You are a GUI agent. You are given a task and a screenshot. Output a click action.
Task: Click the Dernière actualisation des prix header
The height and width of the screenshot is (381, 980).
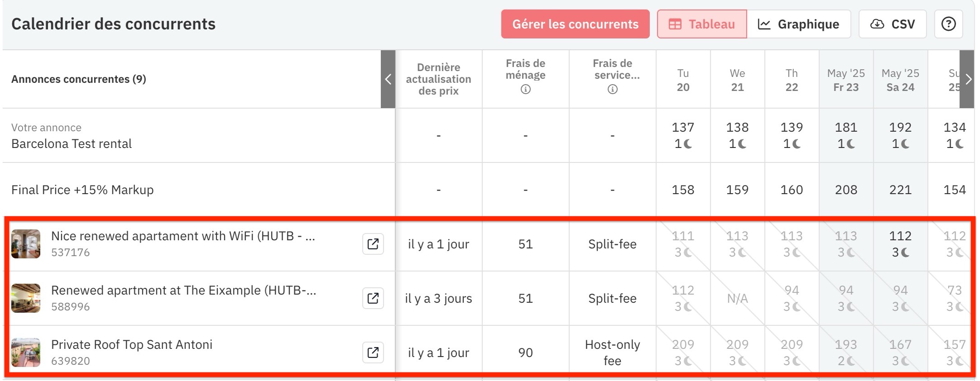click(x=438, y=79)
